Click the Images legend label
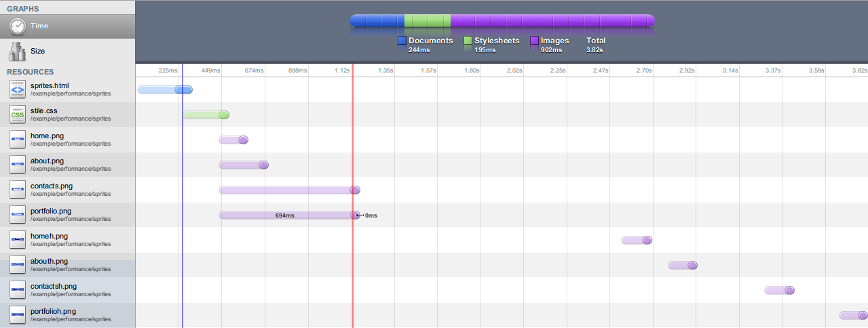This screenshot has height=328, width=868. [555, 41]
